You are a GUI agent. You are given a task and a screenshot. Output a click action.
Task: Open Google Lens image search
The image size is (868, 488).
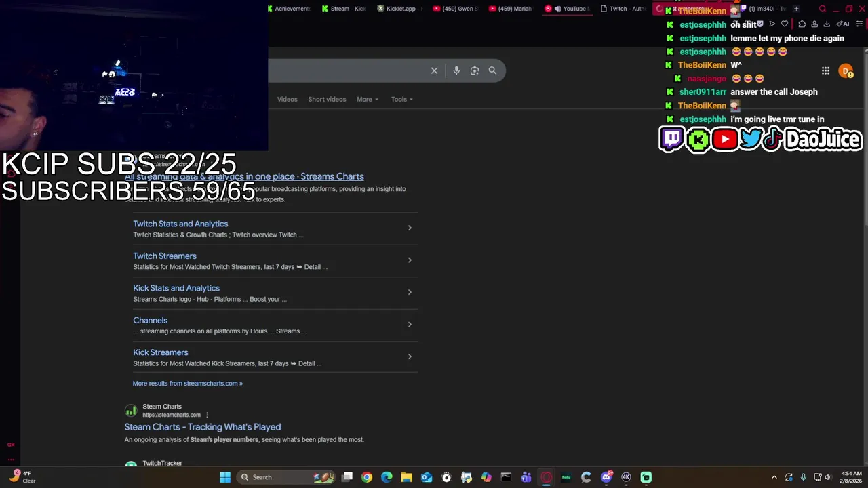coord(475,70)
